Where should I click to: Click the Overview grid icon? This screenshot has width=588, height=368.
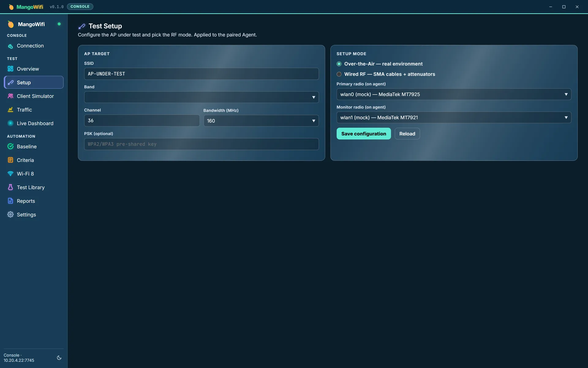(10, 69)
